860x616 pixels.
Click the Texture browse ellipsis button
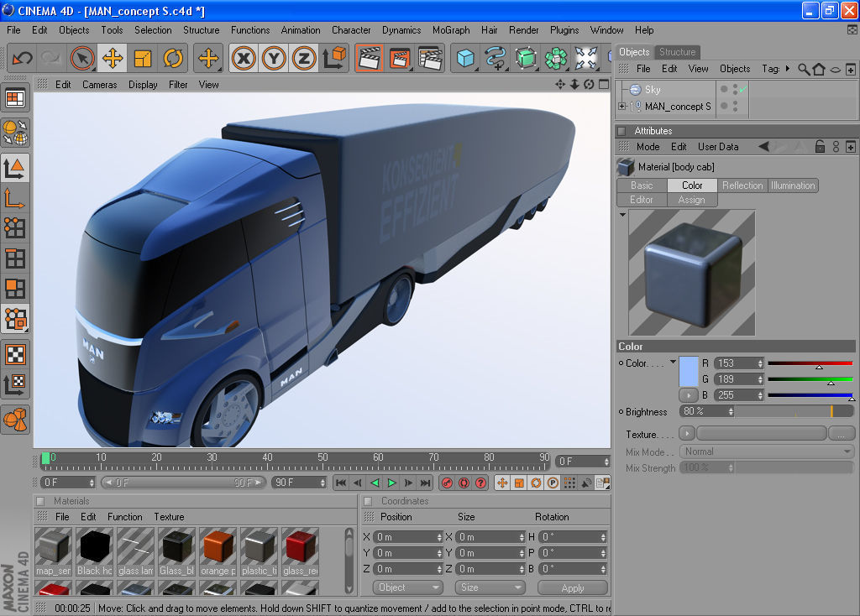[841, 434]
